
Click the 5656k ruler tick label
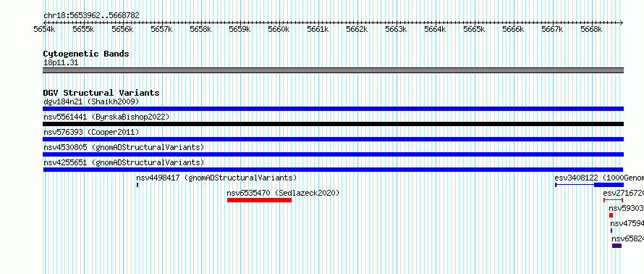[122, 30]
